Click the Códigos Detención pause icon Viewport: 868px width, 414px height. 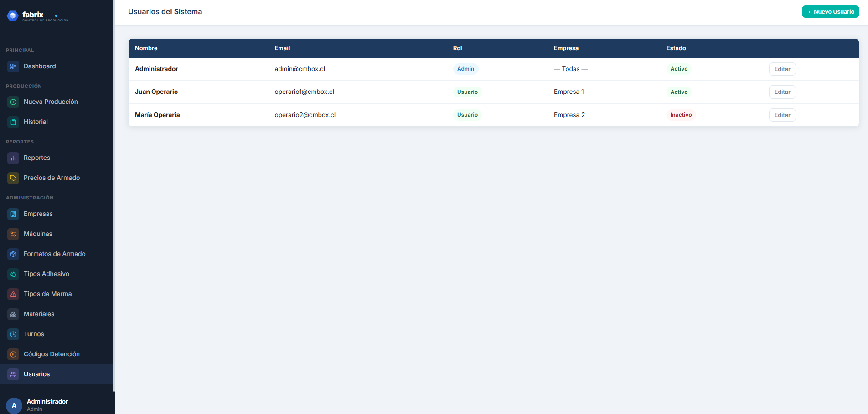point(13,354)
